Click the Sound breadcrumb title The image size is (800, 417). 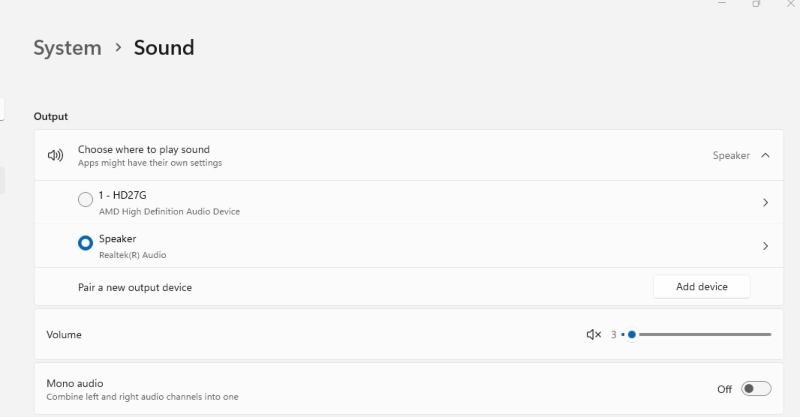tap(164, 47)
